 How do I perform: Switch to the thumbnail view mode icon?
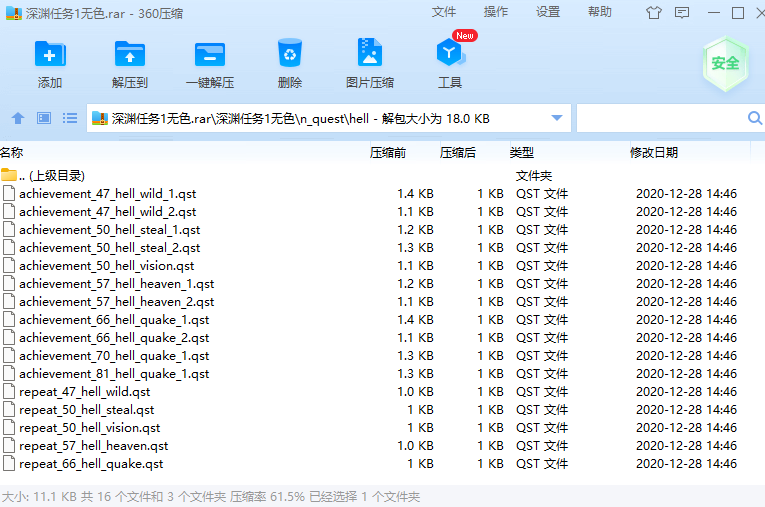44,118
